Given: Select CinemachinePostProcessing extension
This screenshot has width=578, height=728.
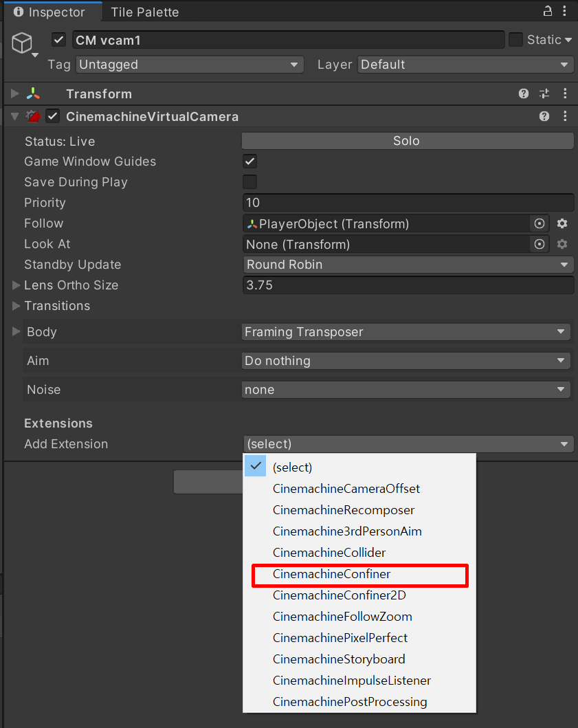Looking at the screenshot, I should tap(360, 702).
